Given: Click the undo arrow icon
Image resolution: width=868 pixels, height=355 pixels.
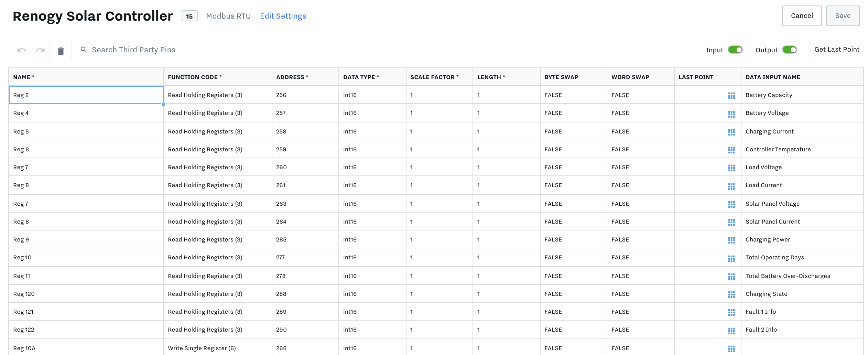Looking at the screenshot, I should point(22,50).
